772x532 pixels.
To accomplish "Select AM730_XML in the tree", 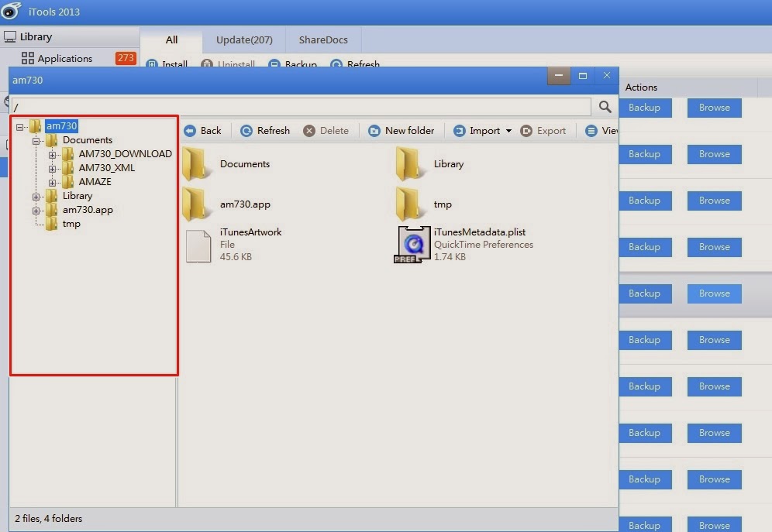I will (107, 168).
